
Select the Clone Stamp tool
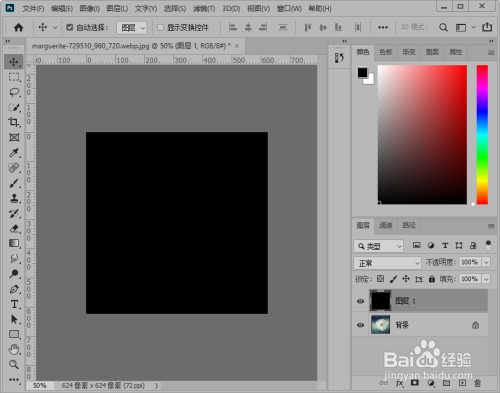pyautogui.click(x=14, y=198)
